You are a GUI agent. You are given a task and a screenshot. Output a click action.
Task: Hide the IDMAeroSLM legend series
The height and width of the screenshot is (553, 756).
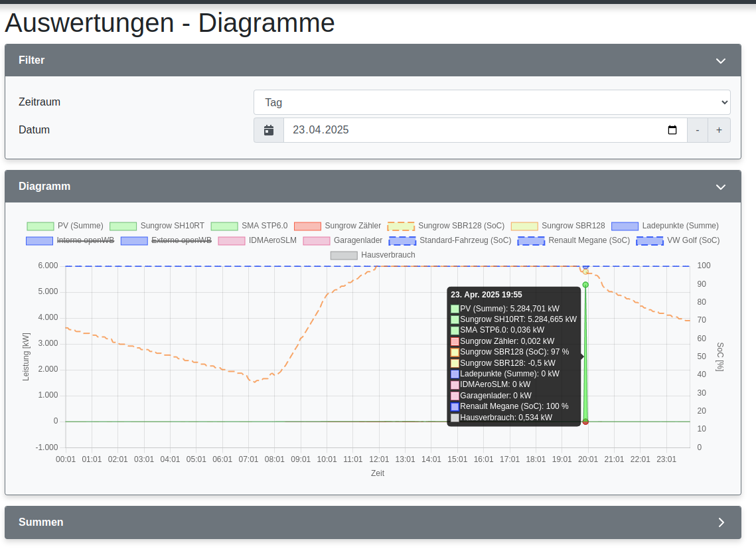(257, 240)
